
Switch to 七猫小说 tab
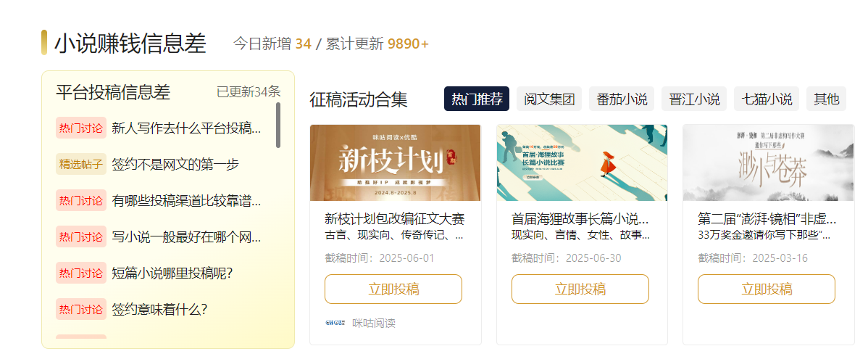pyautogui.click(x=767, y=99)
